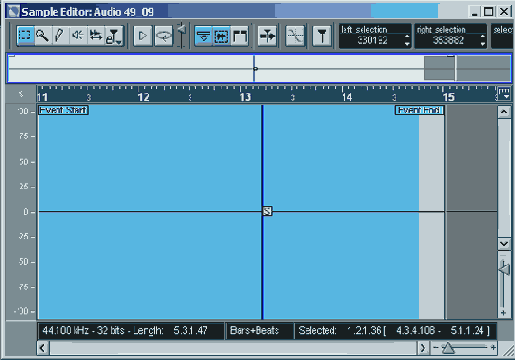Increase right selection with up arrow

pos(483,36)
